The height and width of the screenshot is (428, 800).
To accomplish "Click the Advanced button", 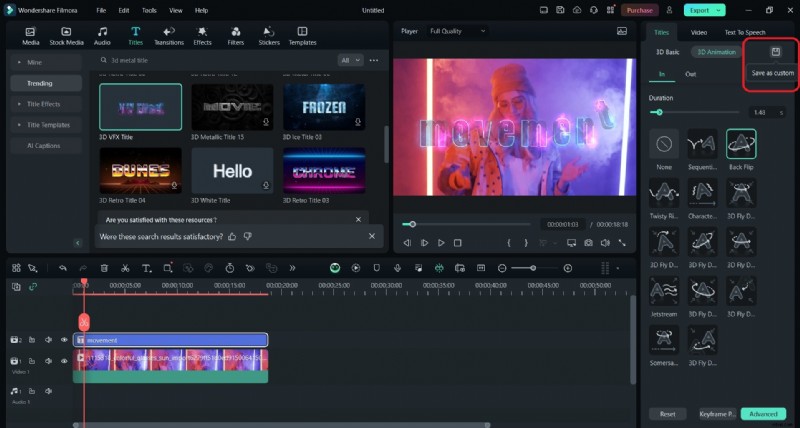I will 763,413.
